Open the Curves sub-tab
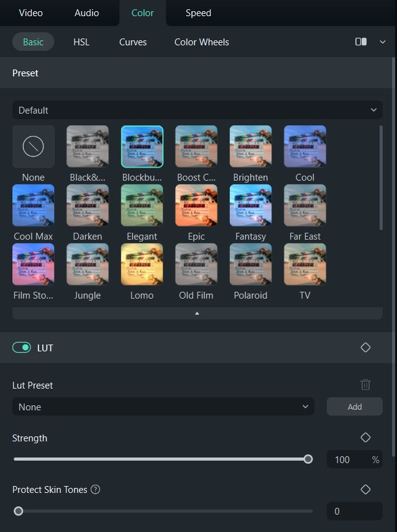 pos(133,42)
